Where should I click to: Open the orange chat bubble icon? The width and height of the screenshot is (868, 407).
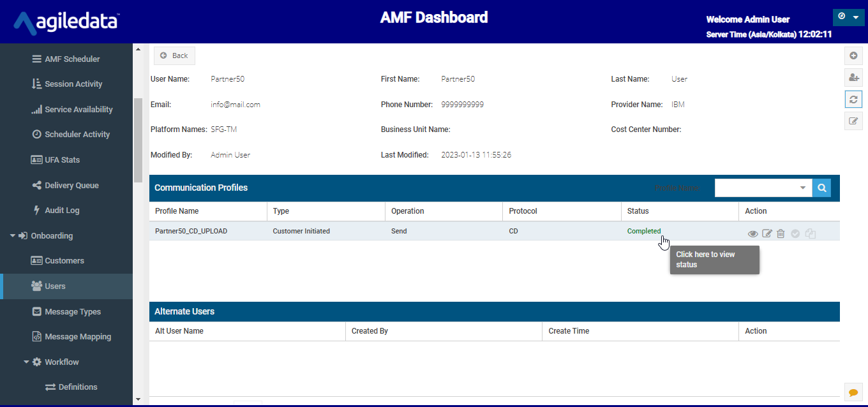[853, 392]
